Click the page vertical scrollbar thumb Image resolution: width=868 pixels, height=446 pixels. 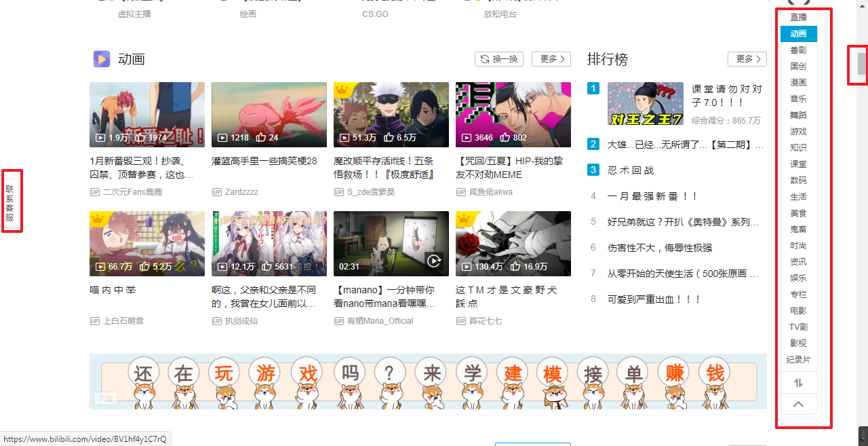(862, 64)
